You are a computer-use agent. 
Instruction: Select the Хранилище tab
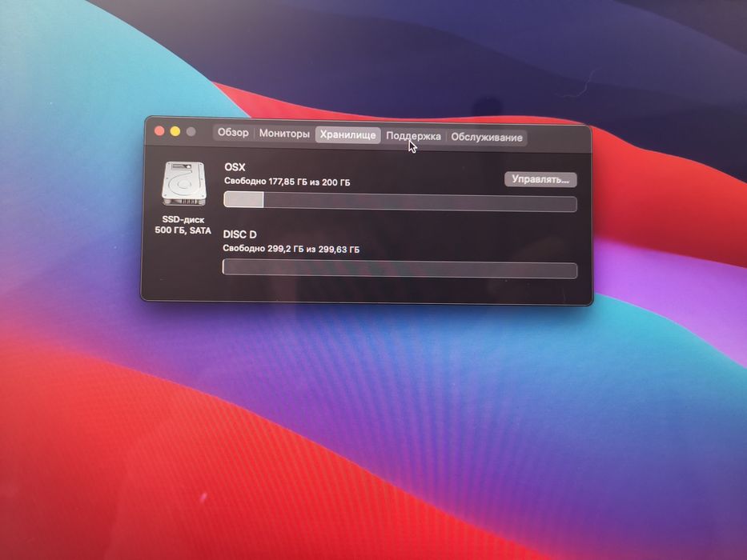pyautogui.click(x=347, y=134)
